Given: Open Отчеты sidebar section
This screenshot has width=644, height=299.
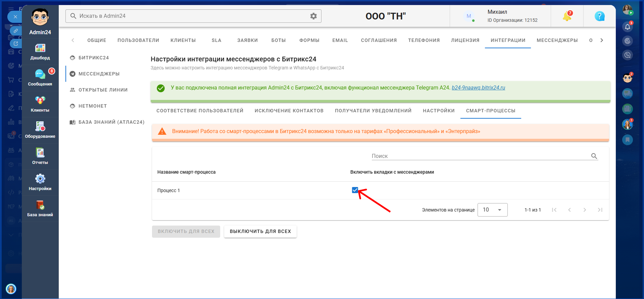Looking at the screenshot, I should [40, 156].
